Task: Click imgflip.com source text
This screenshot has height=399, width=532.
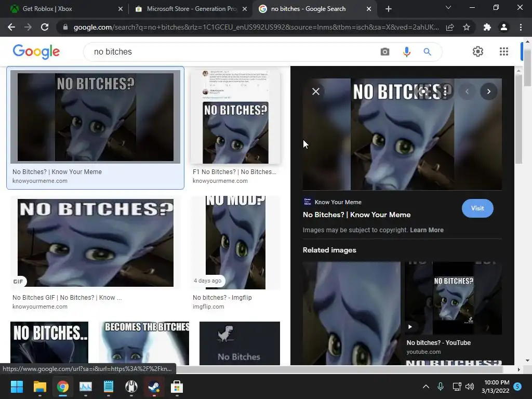Action: coord(208,307)
